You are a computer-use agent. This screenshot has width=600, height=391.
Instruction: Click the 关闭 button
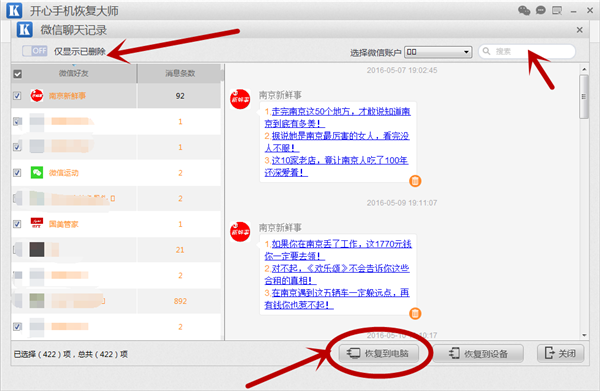[x=561, y=353]
